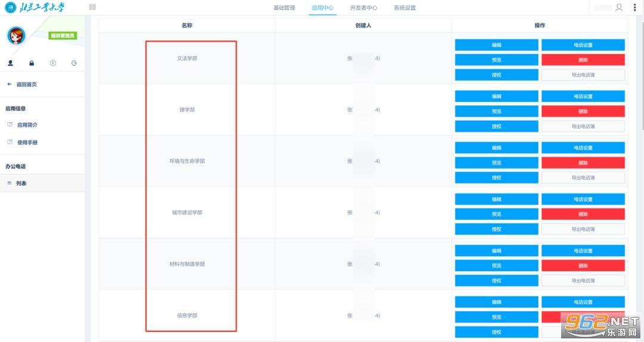Open 使用手册 in sidebar
The image size is (644, 342).
(x=27, y=142)
